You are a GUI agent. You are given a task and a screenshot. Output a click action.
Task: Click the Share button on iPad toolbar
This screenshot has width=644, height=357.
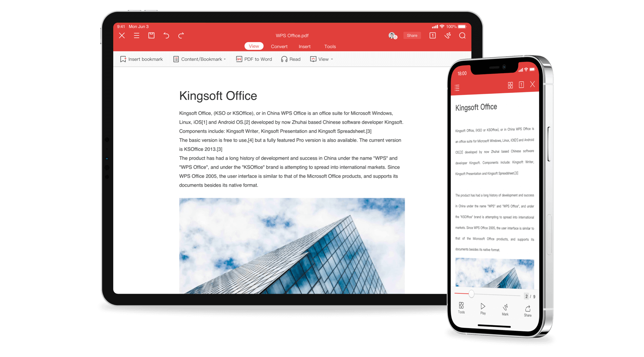coord(411,36)
